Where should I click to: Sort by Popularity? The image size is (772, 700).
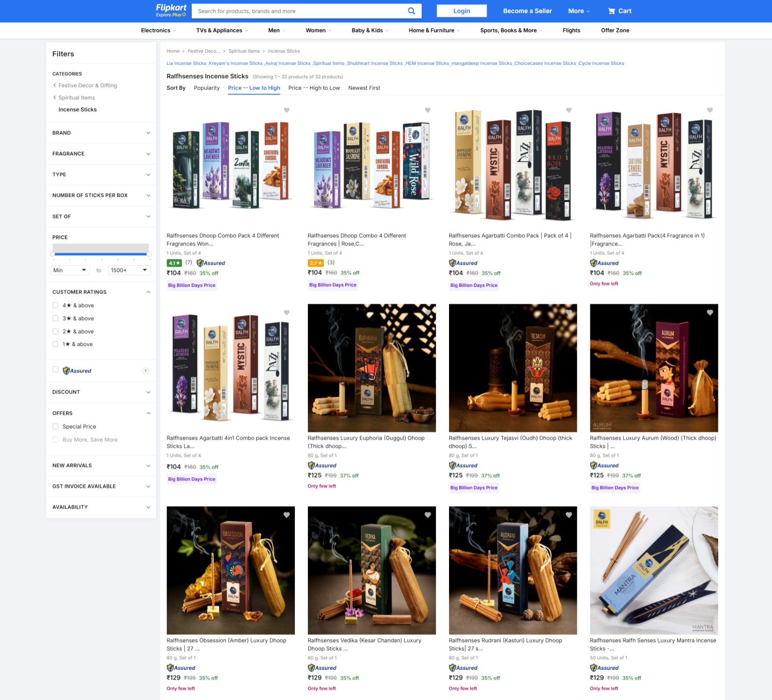207,88
